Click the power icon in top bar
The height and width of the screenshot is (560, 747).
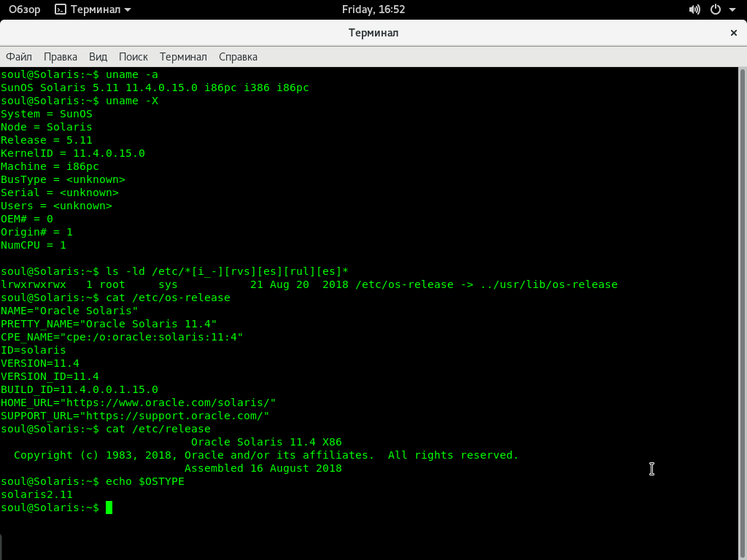click(716, 9)
